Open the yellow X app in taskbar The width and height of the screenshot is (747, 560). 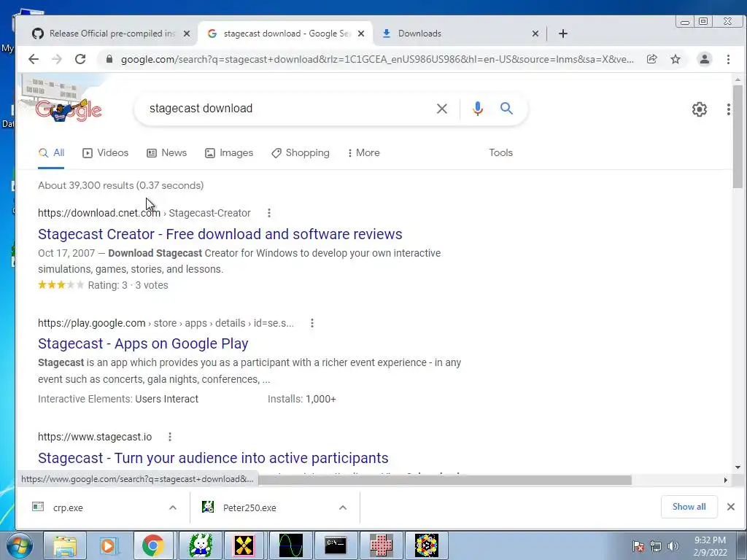[244, 545]
